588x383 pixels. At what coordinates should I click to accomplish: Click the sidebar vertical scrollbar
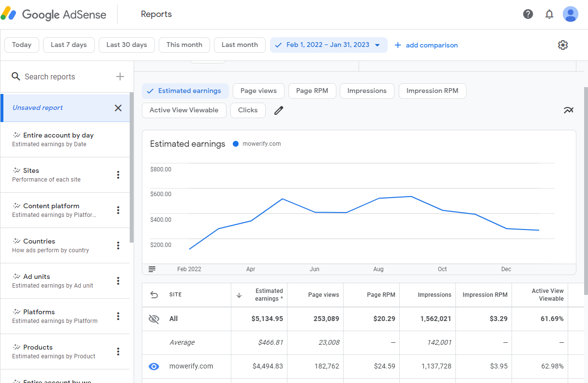point(132,167)
